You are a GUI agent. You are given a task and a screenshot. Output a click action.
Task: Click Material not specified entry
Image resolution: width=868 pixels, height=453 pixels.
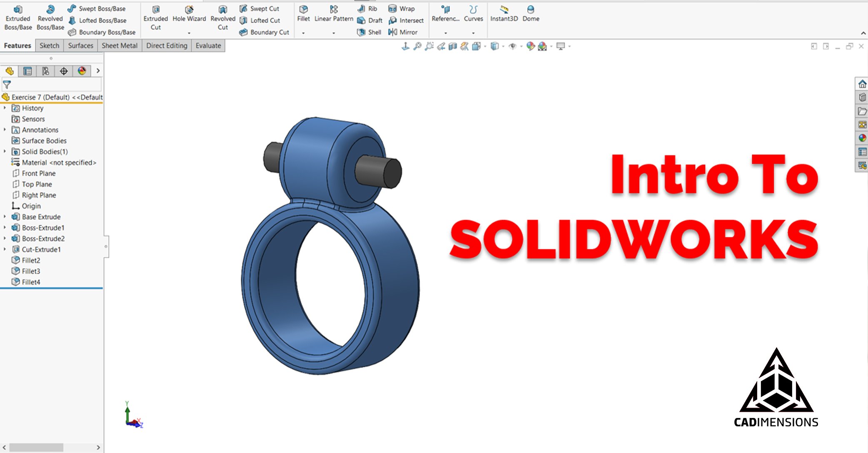pyautogui.click(x=58, y=162)
